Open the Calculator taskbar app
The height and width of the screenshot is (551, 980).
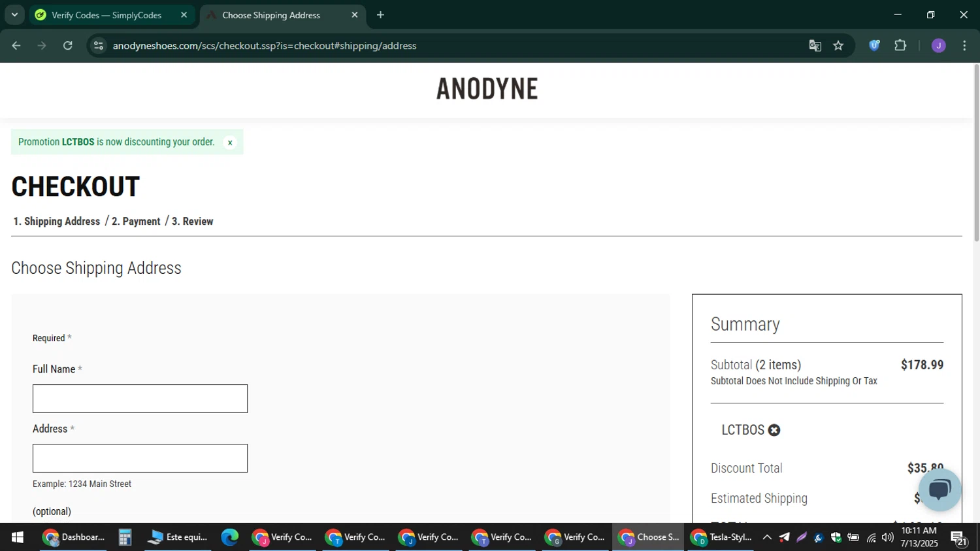[125, 537]
